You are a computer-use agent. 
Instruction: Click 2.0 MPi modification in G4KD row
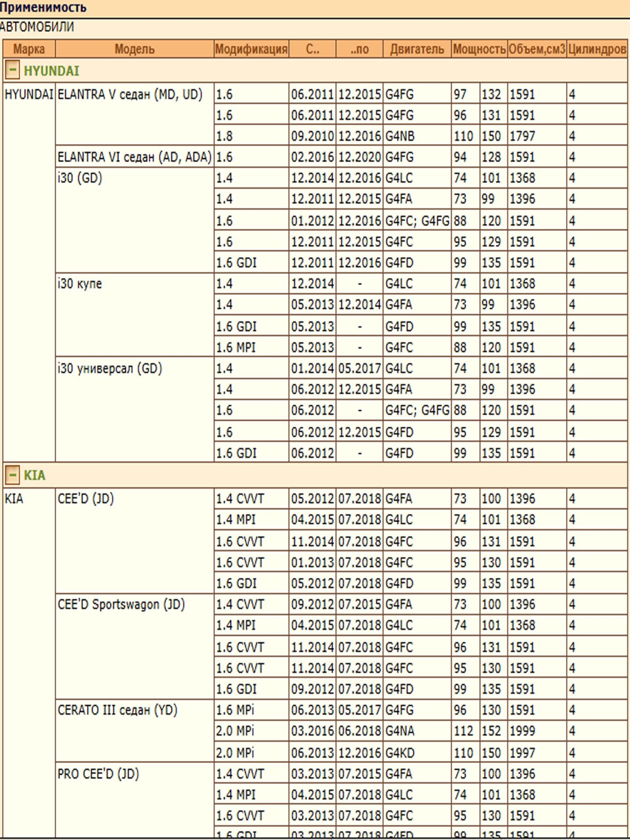235,752
